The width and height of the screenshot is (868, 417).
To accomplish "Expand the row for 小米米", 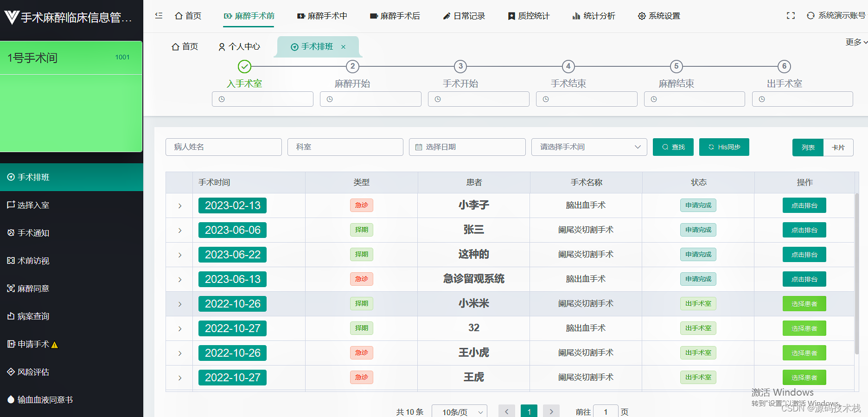I will (180, 304).
